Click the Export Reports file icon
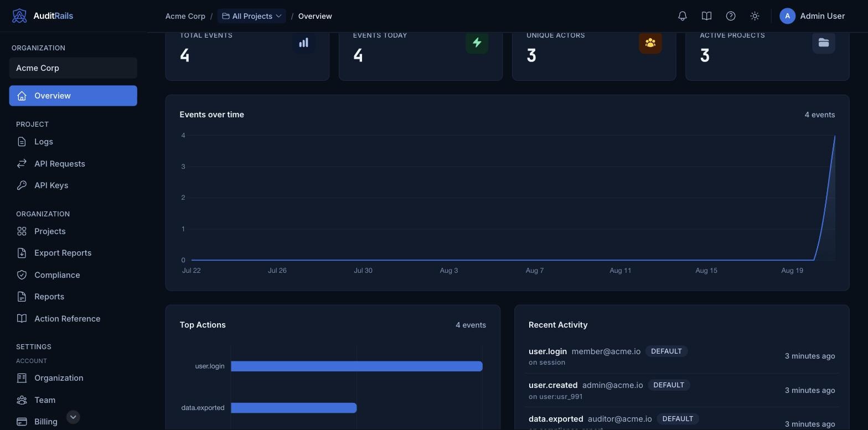868x430 pixels. (x=22, y=253)
